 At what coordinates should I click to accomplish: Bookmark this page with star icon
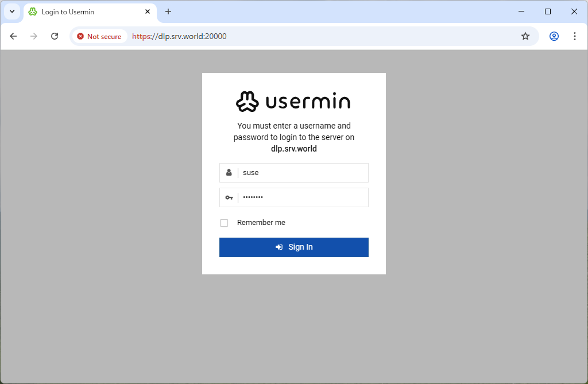tap(525, 36)
